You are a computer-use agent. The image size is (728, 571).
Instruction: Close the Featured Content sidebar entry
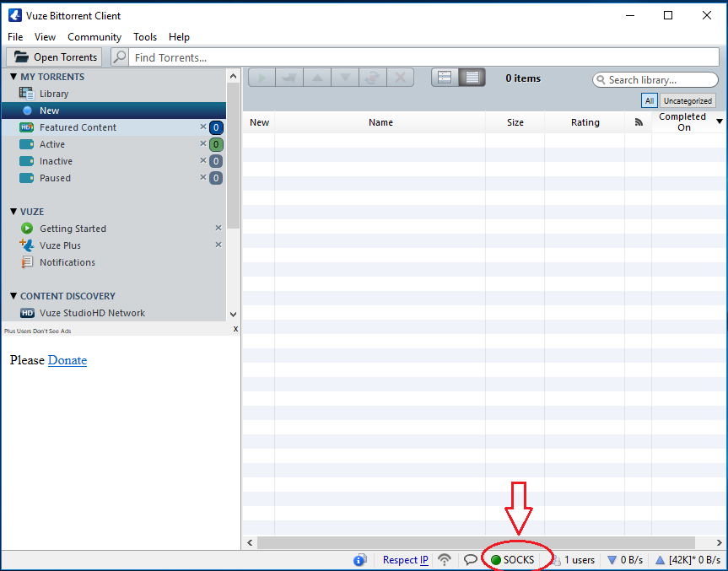point(203,127)
